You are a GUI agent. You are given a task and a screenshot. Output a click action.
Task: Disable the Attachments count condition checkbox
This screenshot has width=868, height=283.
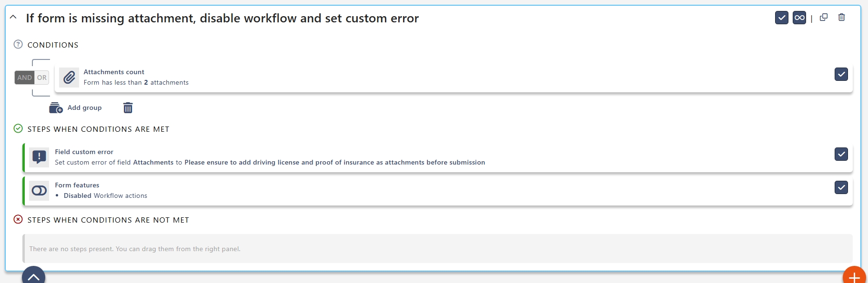coord(841,74)
